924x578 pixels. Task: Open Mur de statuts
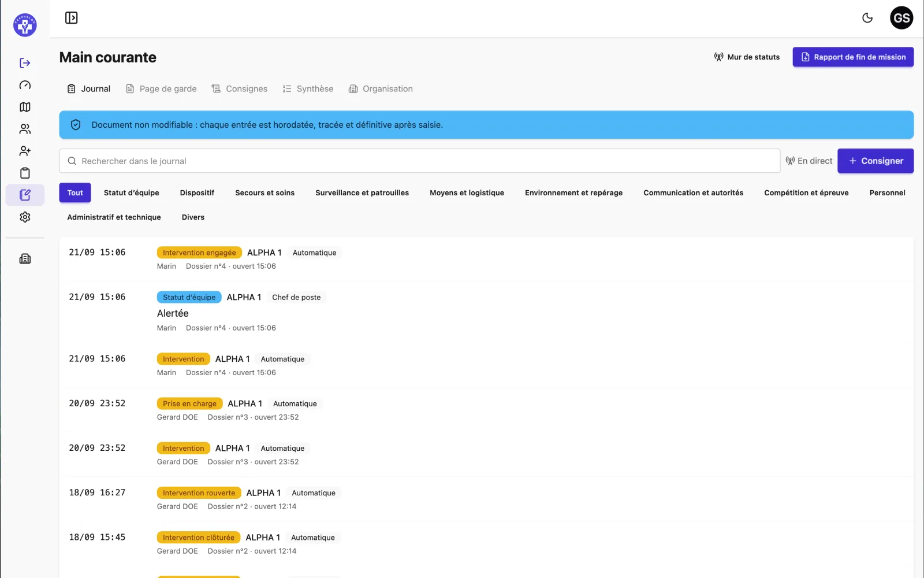(747, 57)
